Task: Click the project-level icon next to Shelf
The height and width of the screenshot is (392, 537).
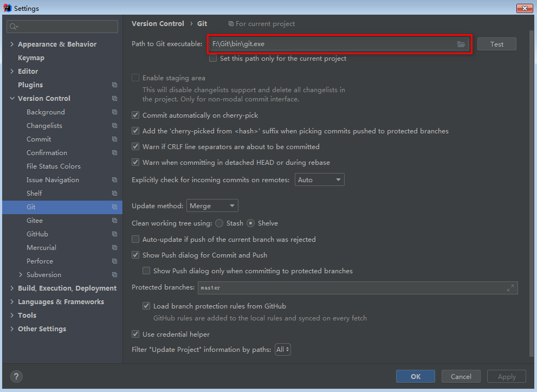Action: coord(114,194)
